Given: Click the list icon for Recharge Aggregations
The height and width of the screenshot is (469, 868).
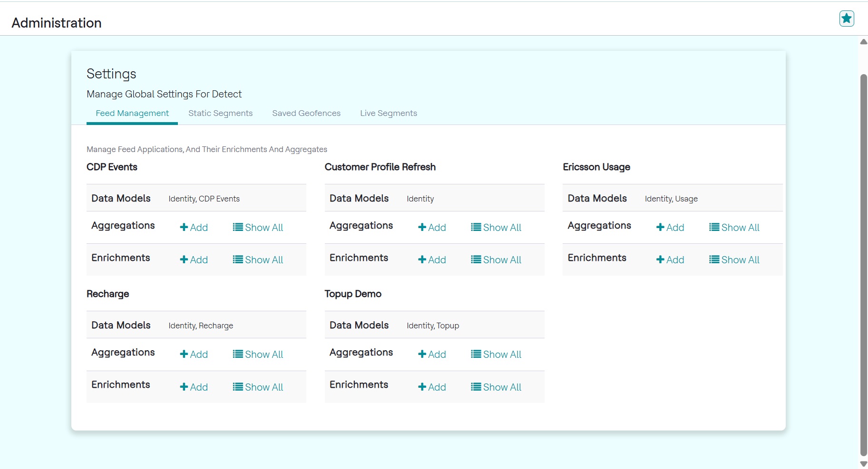Looking at the screenshot, I should tap(238, 354).
